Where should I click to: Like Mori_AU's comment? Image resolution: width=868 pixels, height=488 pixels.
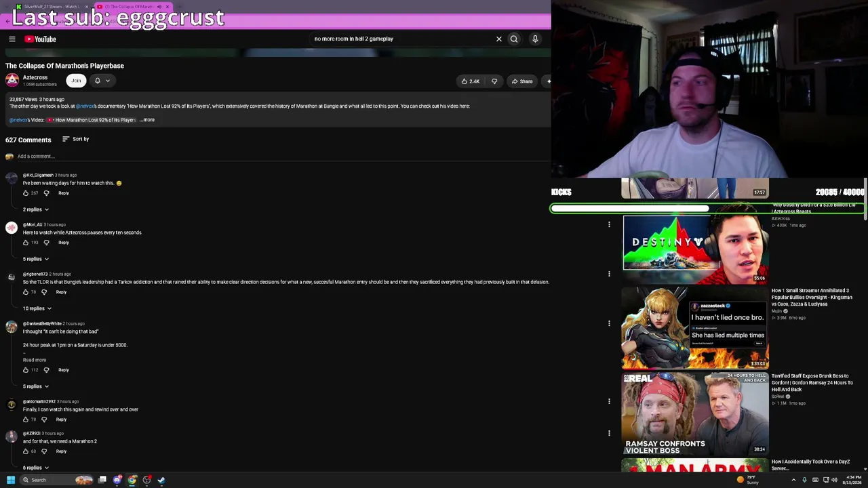pyautogui.click(x=26, y=243)
